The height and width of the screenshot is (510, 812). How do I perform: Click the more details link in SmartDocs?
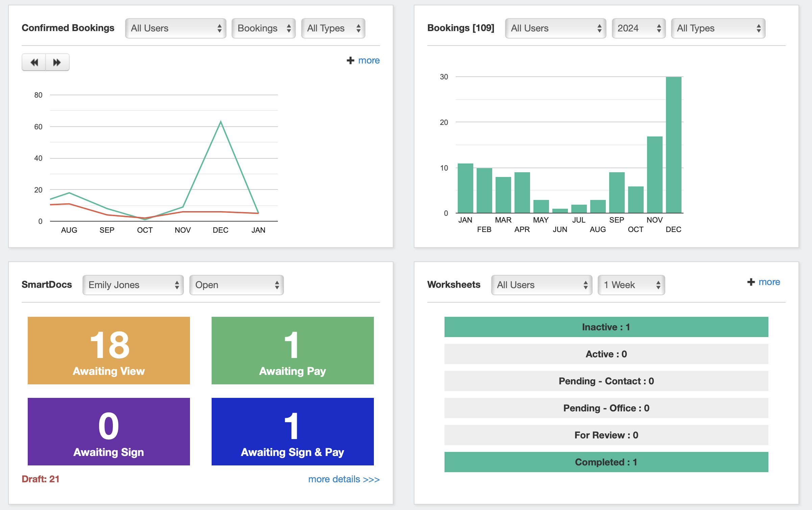(343, 479)
